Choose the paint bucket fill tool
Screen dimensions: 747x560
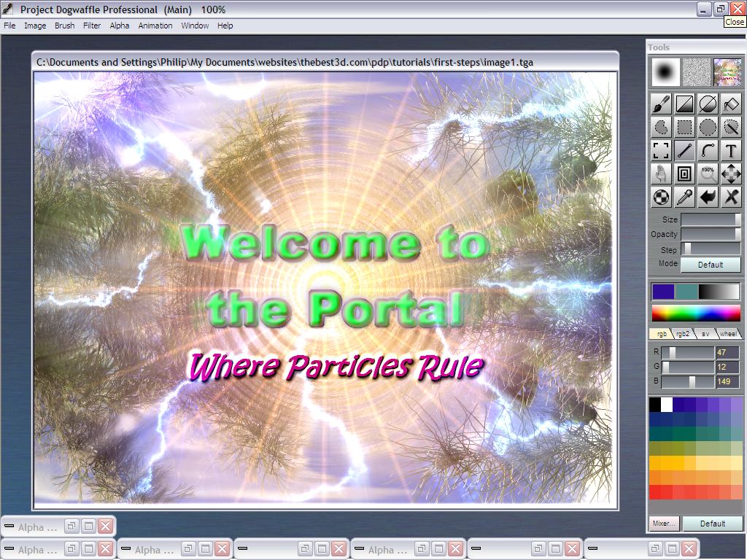pos(731,104)
